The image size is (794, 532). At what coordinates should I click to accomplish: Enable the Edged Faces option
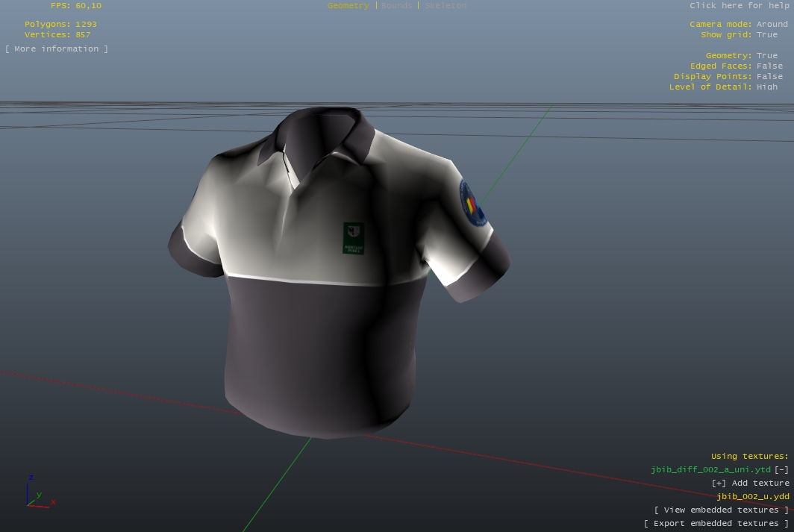point(769,66)
